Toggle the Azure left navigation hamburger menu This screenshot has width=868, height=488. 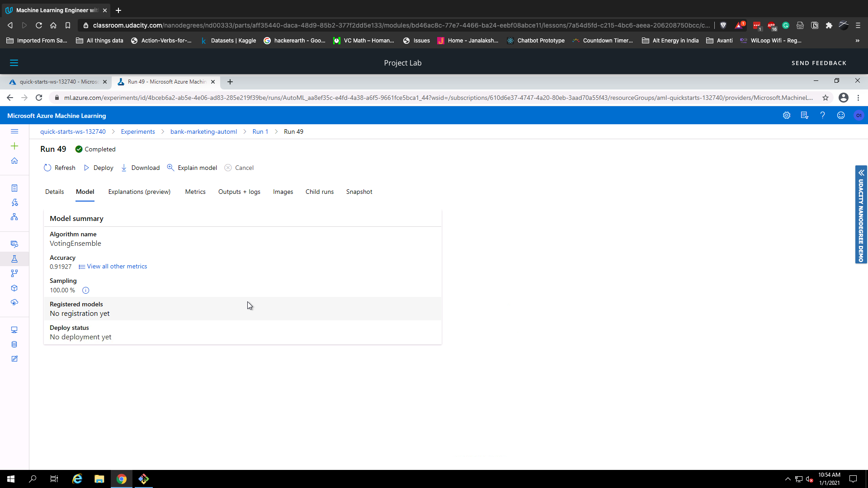pyautogui.click(x=14, y=131)
